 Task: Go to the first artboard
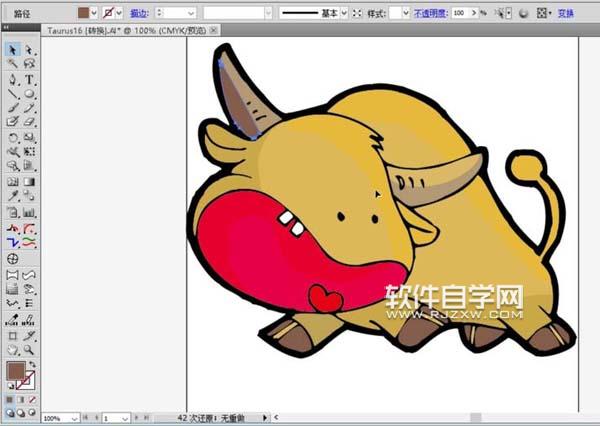click(x=86, y=418)
